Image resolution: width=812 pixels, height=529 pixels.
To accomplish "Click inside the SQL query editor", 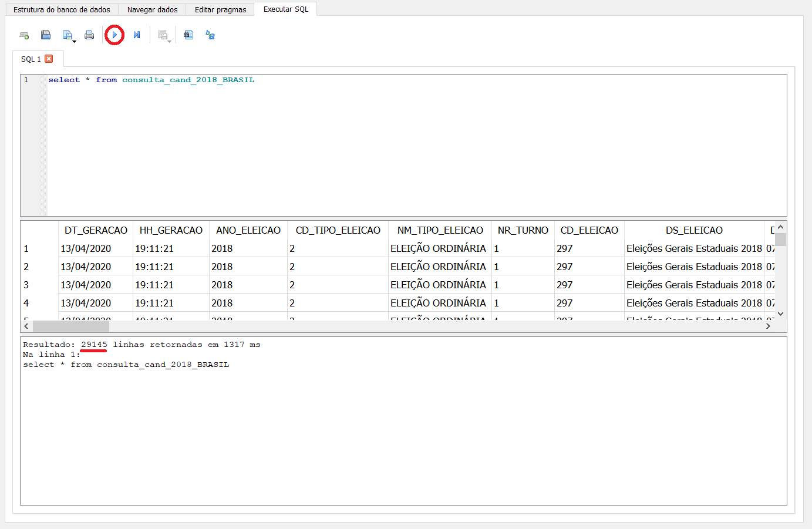I will (411, 147).
